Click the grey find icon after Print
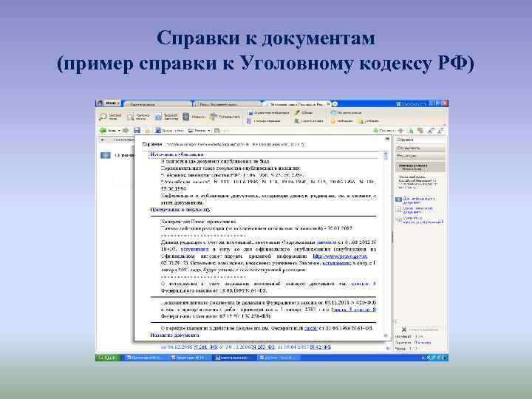The height and width of the screenshot is (399, 532). coord(216,130)
